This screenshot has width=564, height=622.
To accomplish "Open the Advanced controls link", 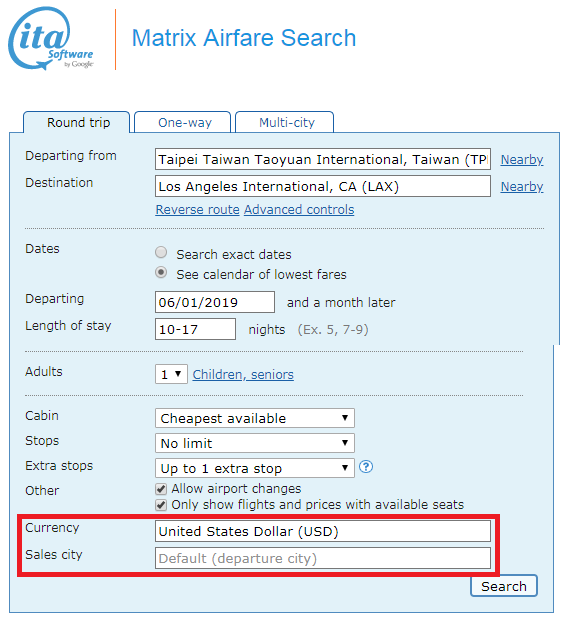I will pyautogui.click(x=299, y=209).
